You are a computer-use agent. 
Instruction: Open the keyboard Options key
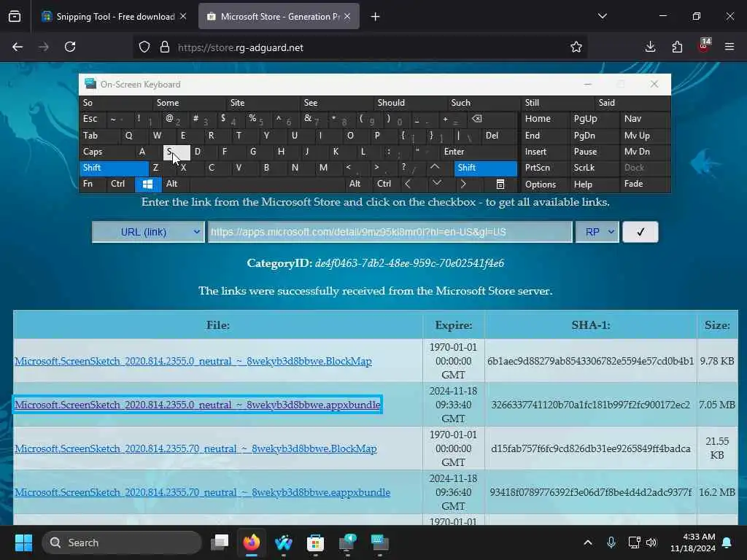coord(545,184)
